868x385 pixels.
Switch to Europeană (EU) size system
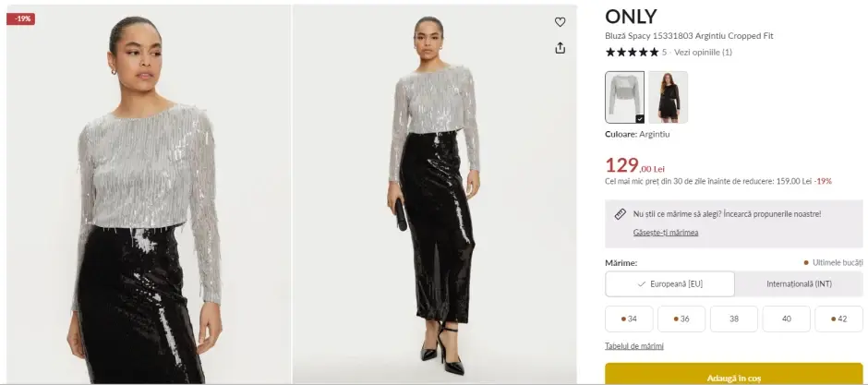670,283
